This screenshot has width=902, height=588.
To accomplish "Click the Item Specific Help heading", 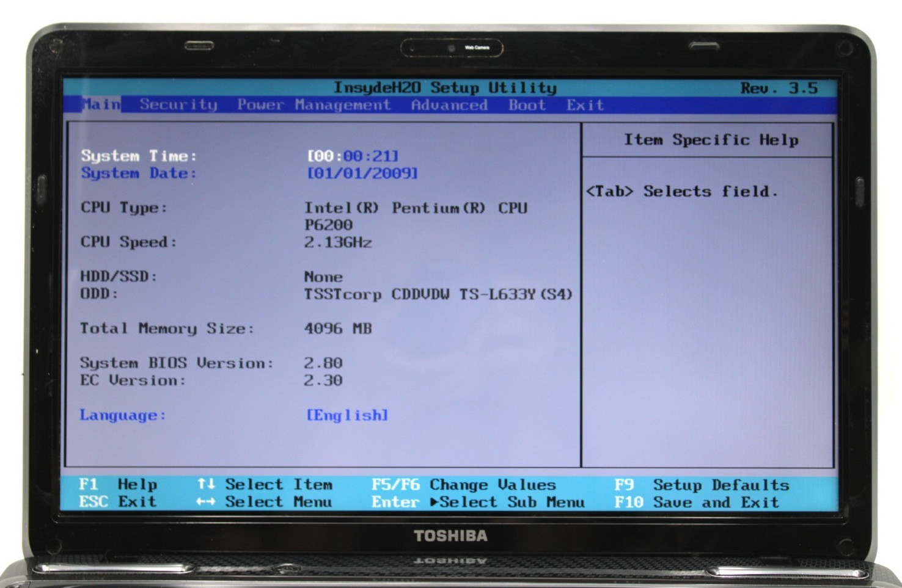I will (x=711, y=140).
